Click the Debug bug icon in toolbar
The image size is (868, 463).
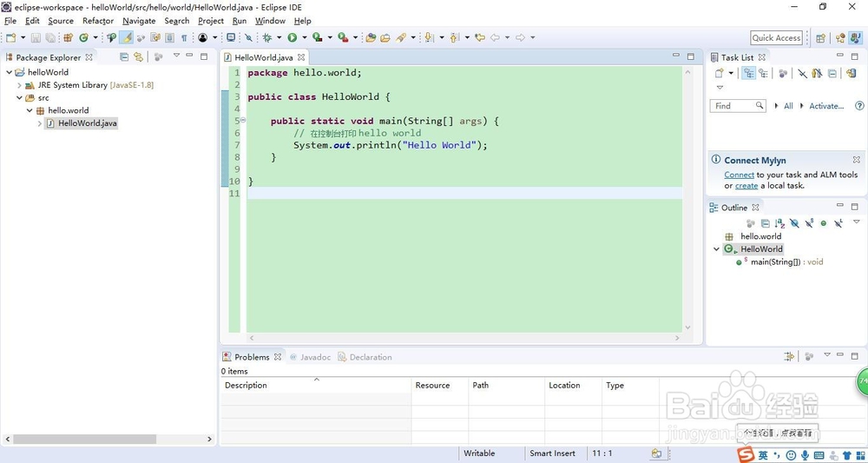pos(267,37)
